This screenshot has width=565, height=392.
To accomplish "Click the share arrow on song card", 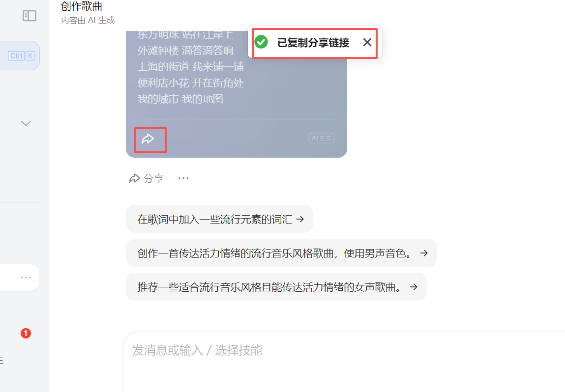I will 148,139.
